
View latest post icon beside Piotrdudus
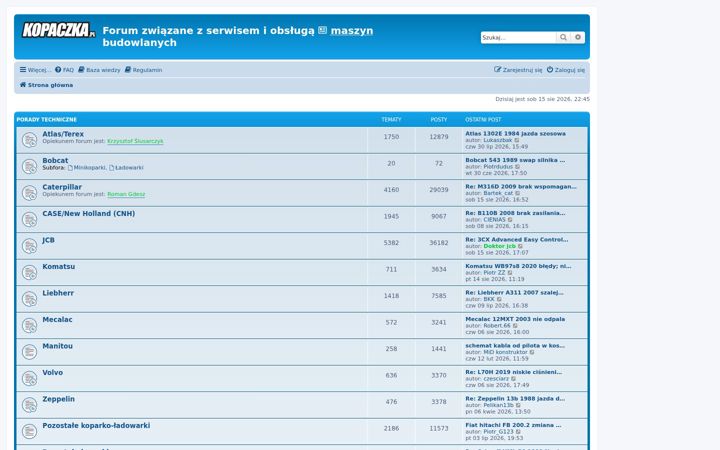click(x=518, y=167)
